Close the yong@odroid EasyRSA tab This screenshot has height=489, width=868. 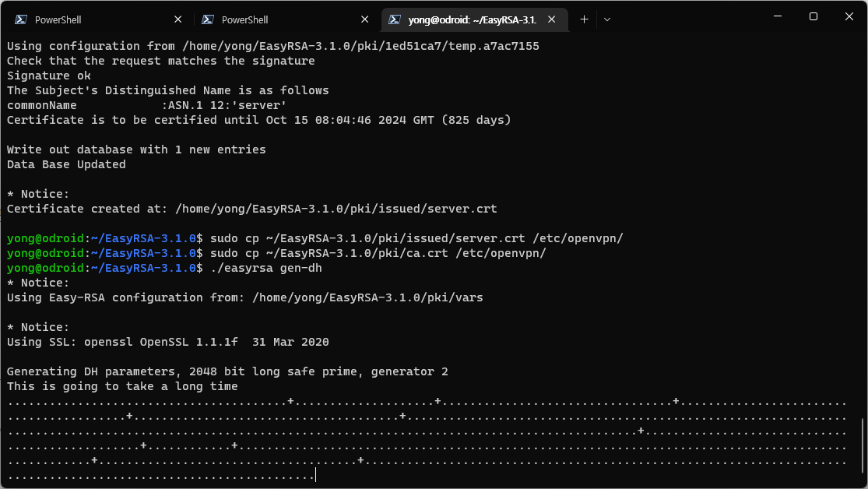(x=551, y=19)
